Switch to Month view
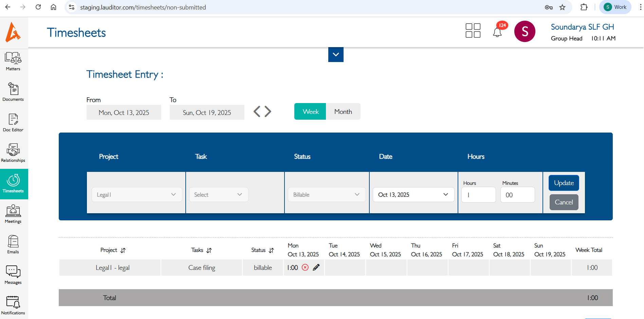The image size is (644, 319). click(343, 112)
